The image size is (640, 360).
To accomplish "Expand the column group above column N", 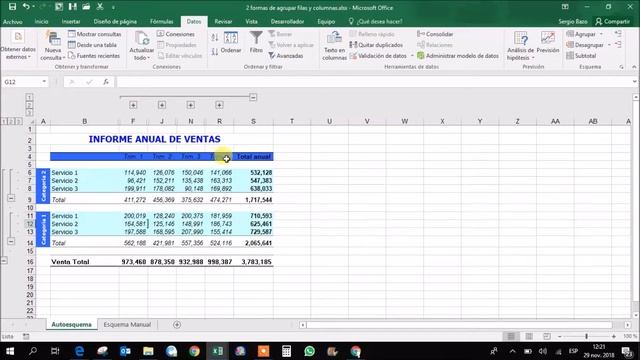I will [x=191, y=105].
